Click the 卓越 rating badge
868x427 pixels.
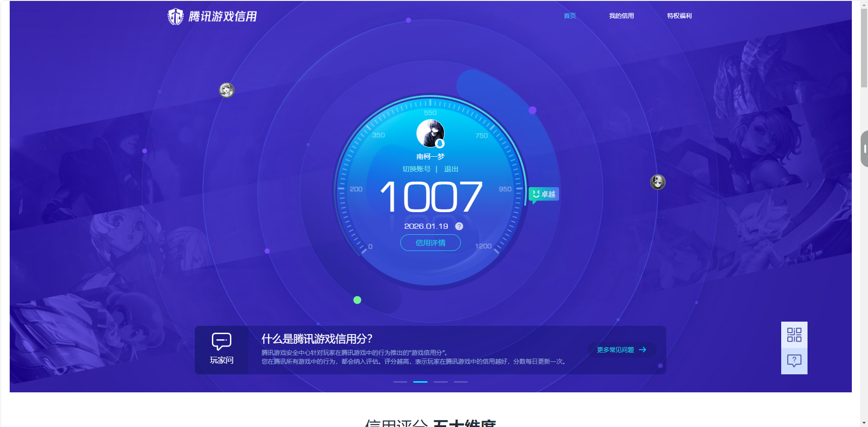point(543,194)
